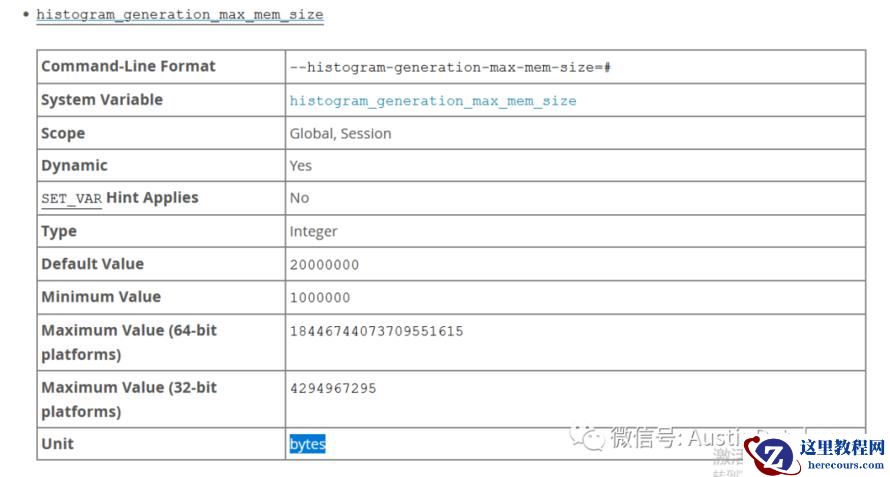The width and height of the screenshot is (890, 477).
Task: Select the Minimum Value 1000000
Action: pyautogui.click(x=320, y=298)
